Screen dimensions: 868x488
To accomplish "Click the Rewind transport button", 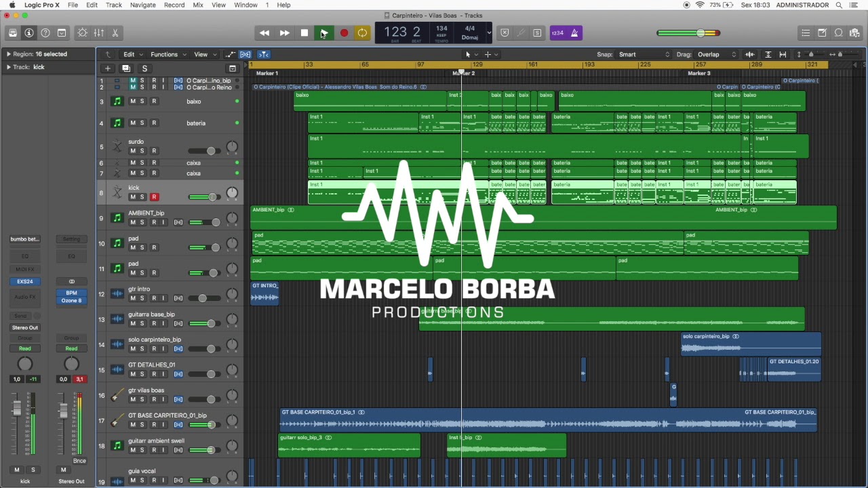I will point(264,33).
